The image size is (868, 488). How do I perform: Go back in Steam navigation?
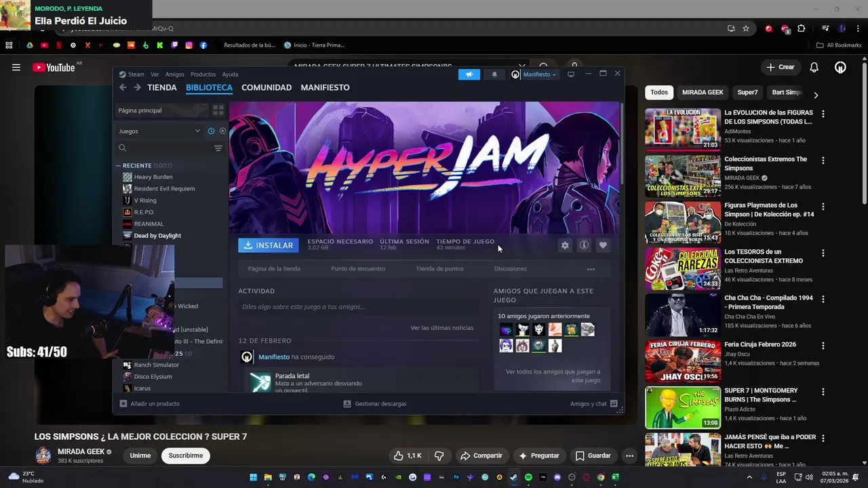pyautogui.click(x=123, y=87)
